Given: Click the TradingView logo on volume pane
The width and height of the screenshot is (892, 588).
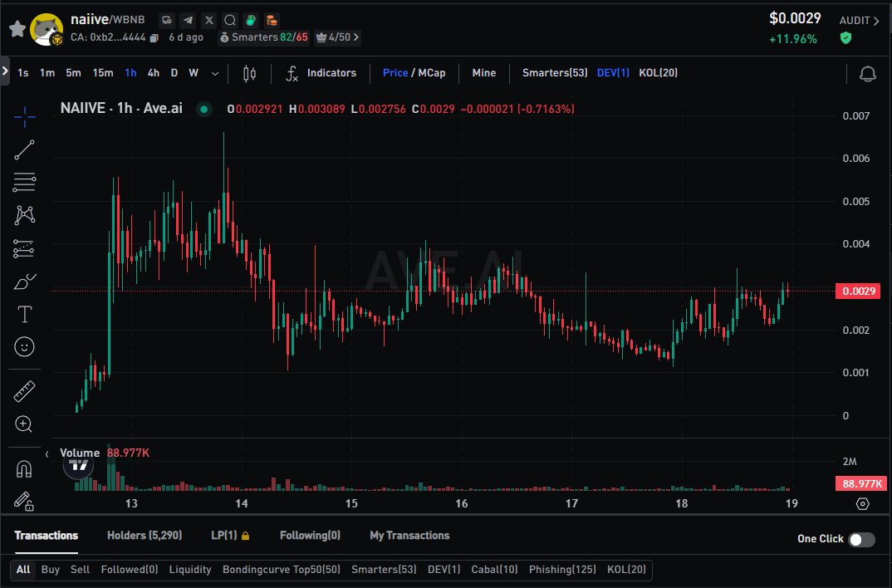Looking at the screenshot, I should (x=79, y=466).
